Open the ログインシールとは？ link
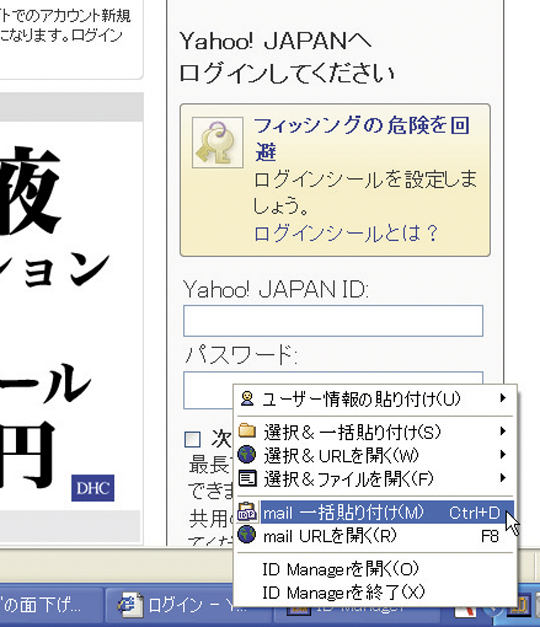Image resolution: width=540 pixels, height=627 pixels. tap(346, 233)
